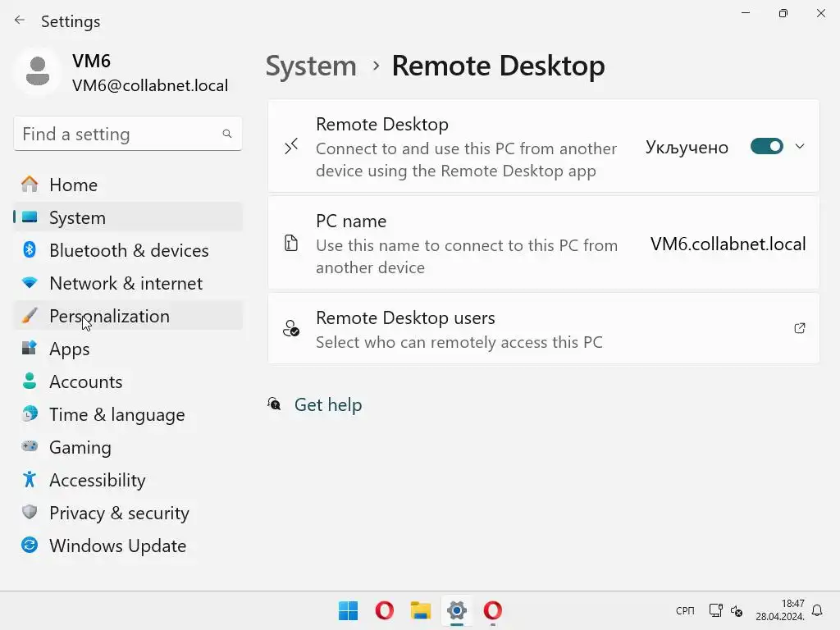The width and height of the screenshot is (840, 630).
Task: Open the first Opera browser taskbar icon
Action: [384, 610]
